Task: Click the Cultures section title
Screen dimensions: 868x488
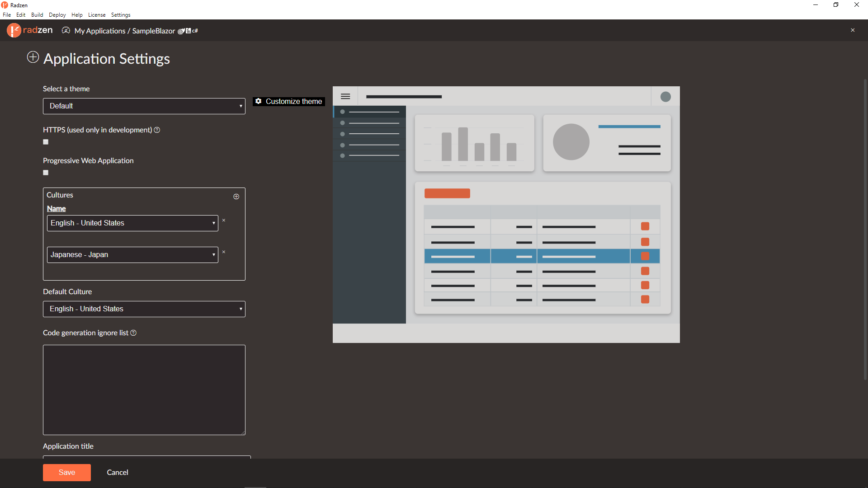Action: pos(60,195)
